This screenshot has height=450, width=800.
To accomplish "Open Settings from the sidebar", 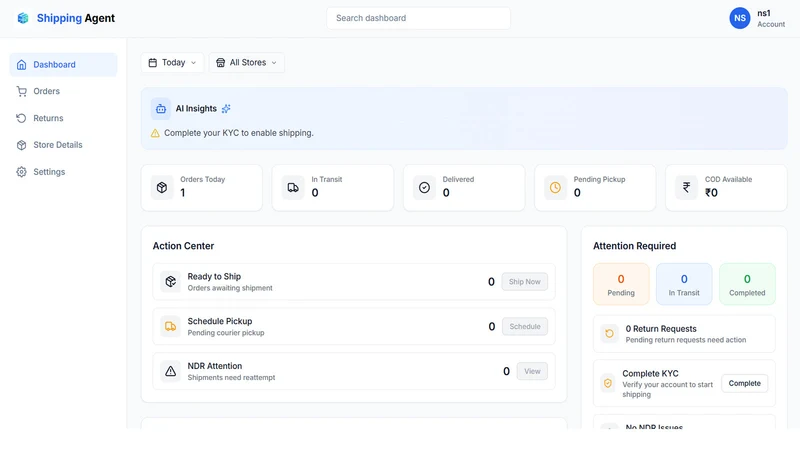I will [63, 172].
